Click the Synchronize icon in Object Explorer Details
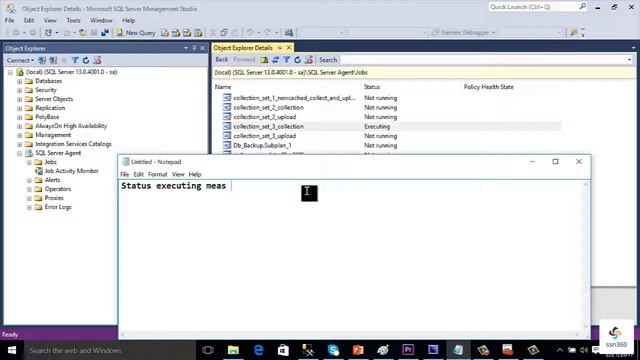 276,60
